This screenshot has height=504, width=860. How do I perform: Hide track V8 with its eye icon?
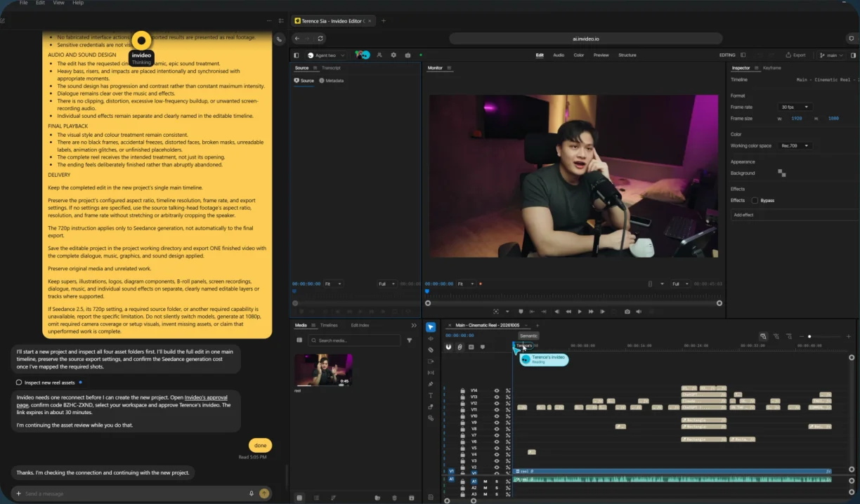[497, 429]
